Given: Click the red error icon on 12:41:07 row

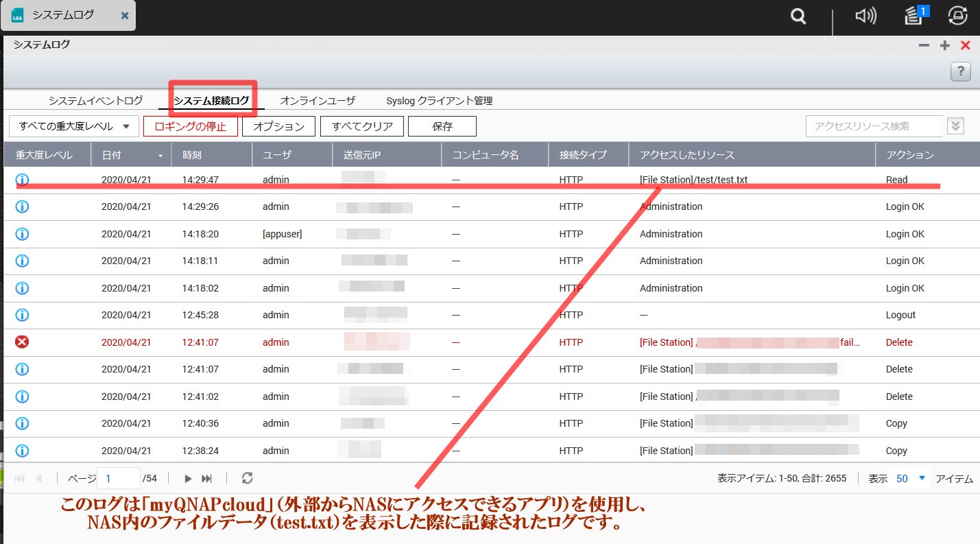Looking at the screenshot, I should 22,342.
